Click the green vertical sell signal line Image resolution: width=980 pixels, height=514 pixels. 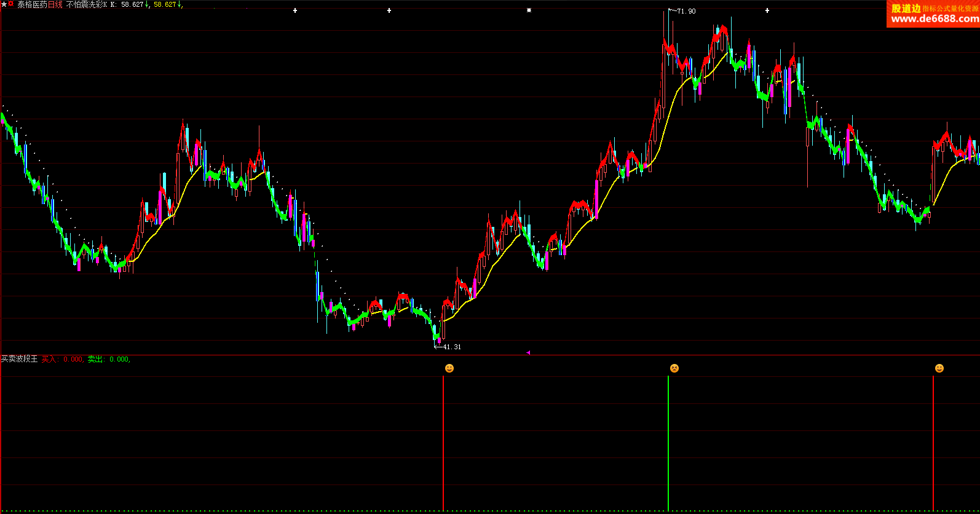point(668,443)
